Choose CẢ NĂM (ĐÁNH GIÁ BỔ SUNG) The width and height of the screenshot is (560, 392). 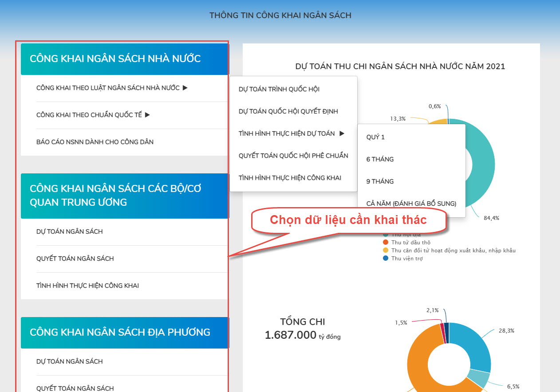[411, 204]
